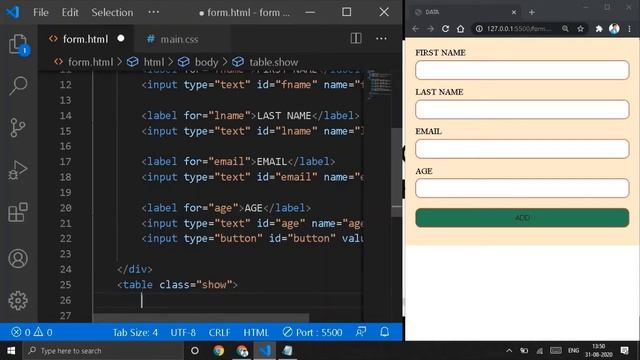The image size is (640, 360).
Task: Open the Action Center notifications
Action: [x=624, y=350]
